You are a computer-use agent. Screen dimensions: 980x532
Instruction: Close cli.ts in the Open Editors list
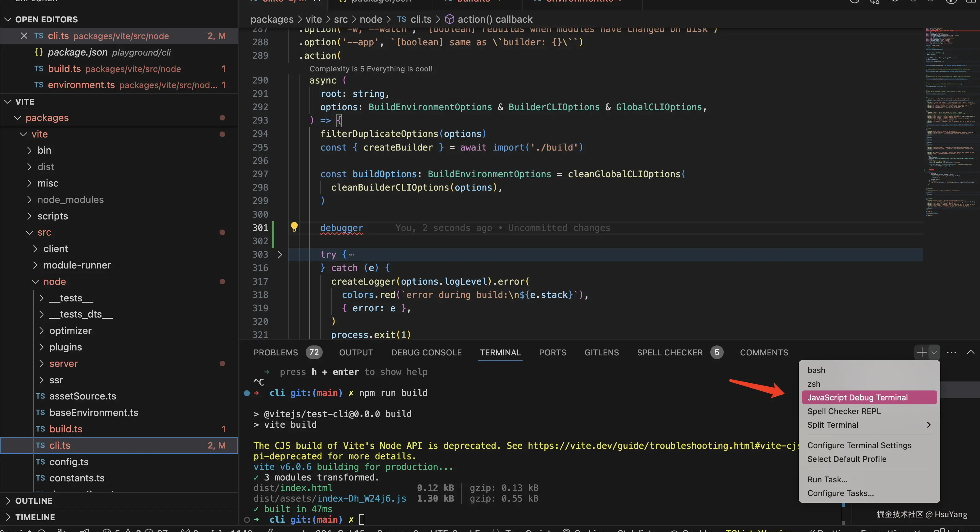(24, 36)
